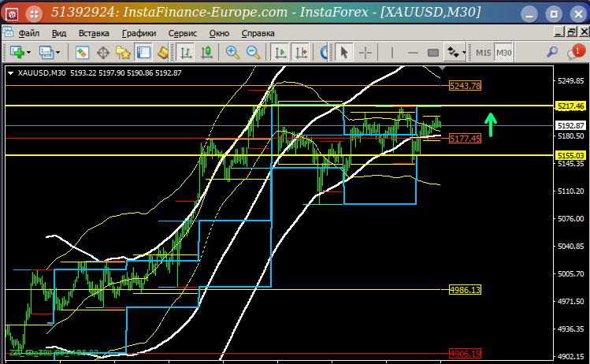Draw a vertical line tool
The width and height of the screenshot is (590, 364).
click(x=392, y=52)
